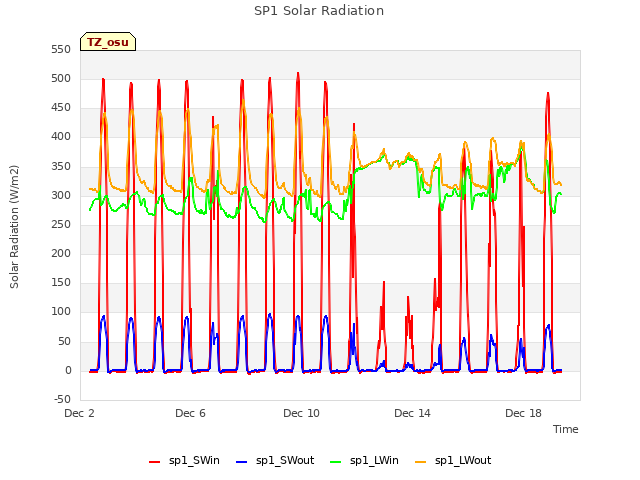Toggle the sp1_LWout legend entry
Viewport: 640px width, 480px height.
pos(453,461)
